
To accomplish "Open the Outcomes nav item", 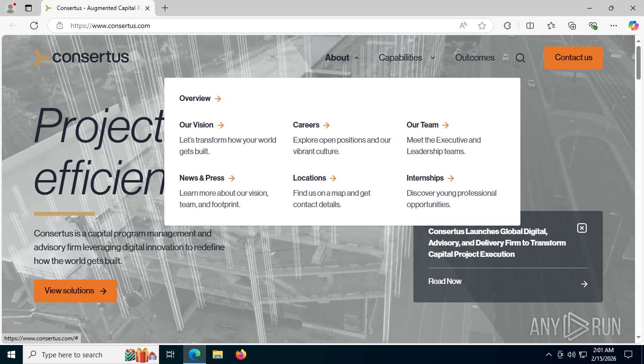I will point(475,58).
